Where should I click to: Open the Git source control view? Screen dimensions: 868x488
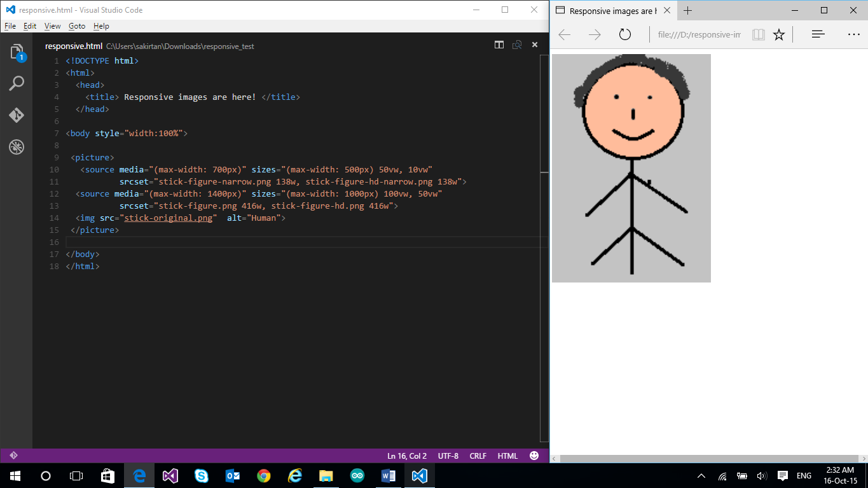[17, 115]
